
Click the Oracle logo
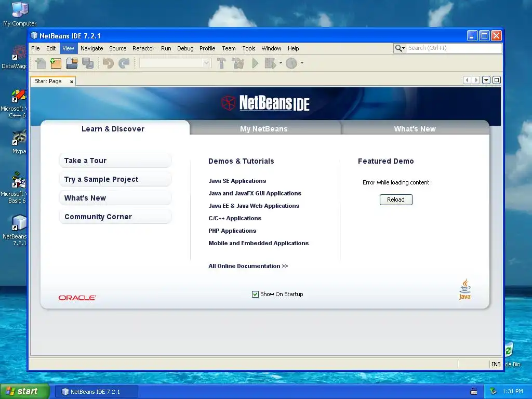click(77, 298)
